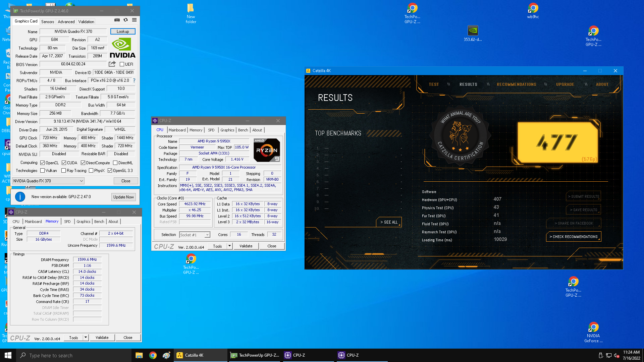Click the Windows Start button
The width and height of the screenshot is (644, 362).
coord(8,355)
